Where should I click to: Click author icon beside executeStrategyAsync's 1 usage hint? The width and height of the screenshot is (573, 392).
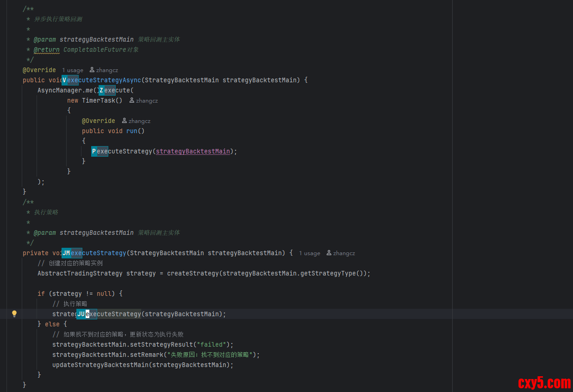[x=92, y=70]
